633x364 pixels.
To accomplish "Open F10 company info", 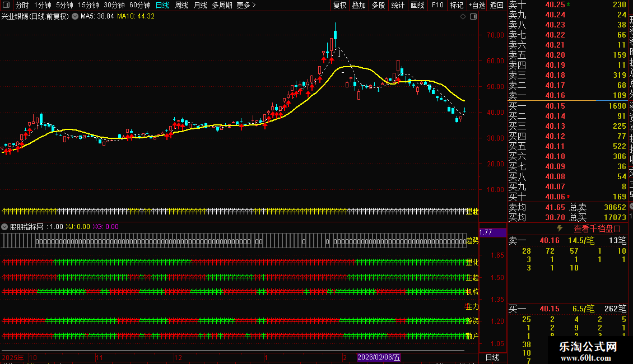I will click(437, 5).
